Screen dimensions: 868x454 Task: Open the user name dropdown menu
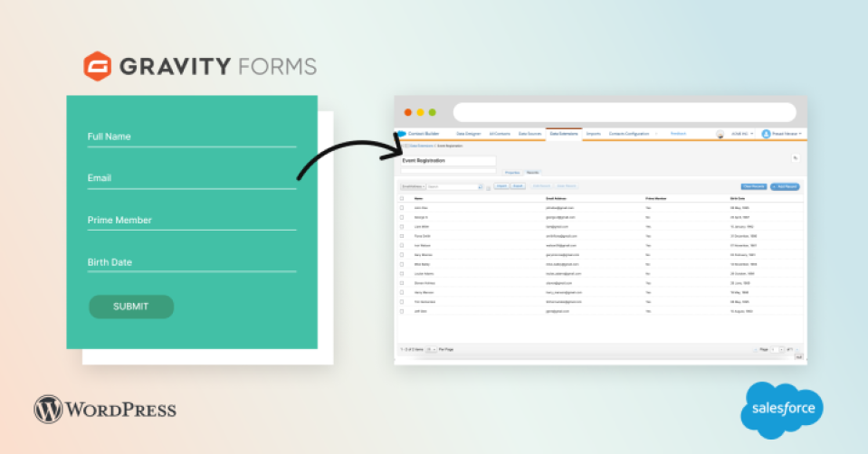[787, 134]
